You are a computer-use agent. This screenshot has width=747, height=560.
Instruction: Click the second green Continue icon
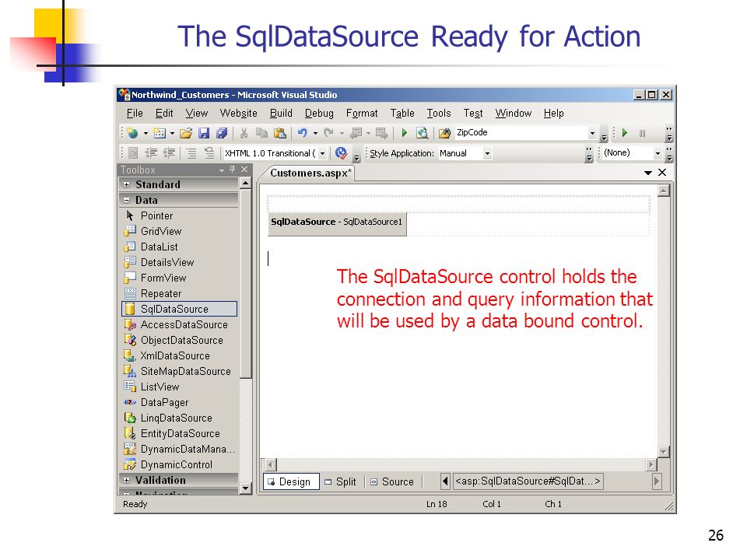click(x=625, y=133)
